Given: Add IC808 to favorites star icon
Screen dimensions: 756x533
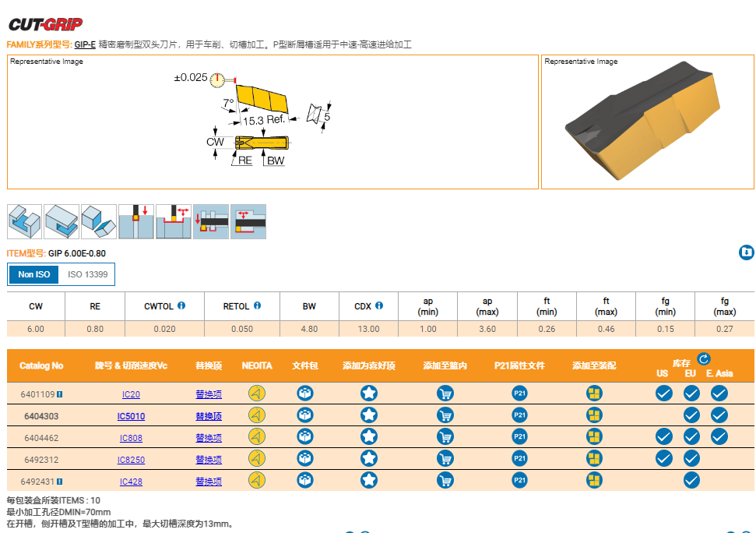Looking at the screenshot, I should (369, 437).
